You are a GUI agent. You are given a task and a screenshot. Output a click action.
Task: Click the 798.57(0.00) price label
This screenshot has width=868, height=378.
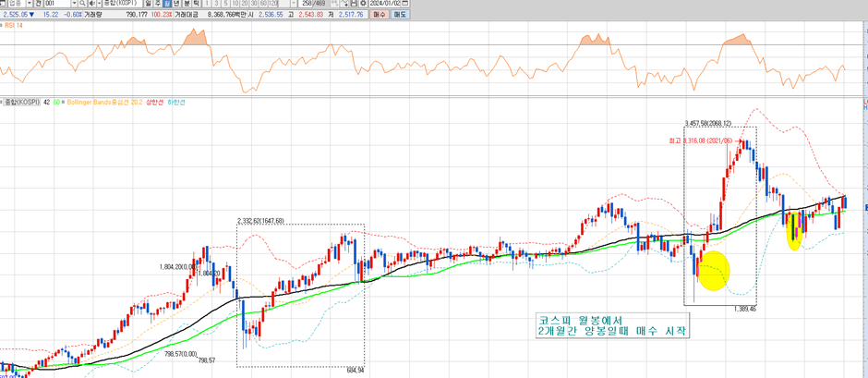click(x=180, y=353)
